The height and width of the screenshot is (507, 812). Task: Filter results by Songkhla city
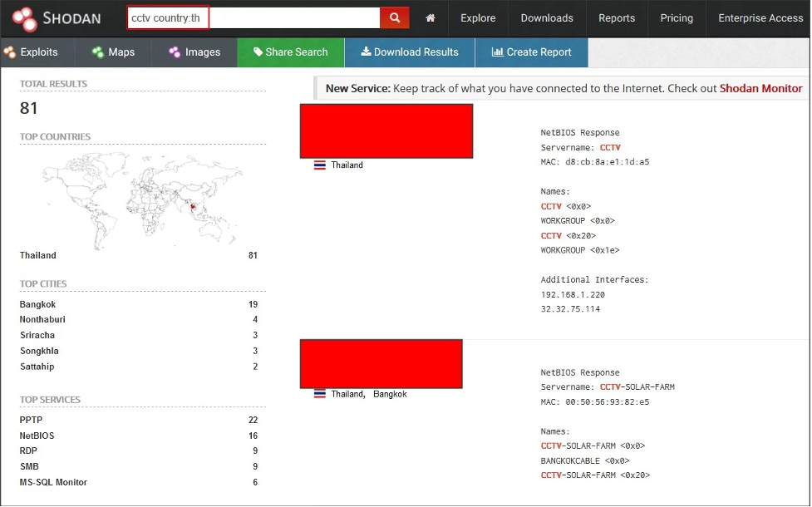39,351
